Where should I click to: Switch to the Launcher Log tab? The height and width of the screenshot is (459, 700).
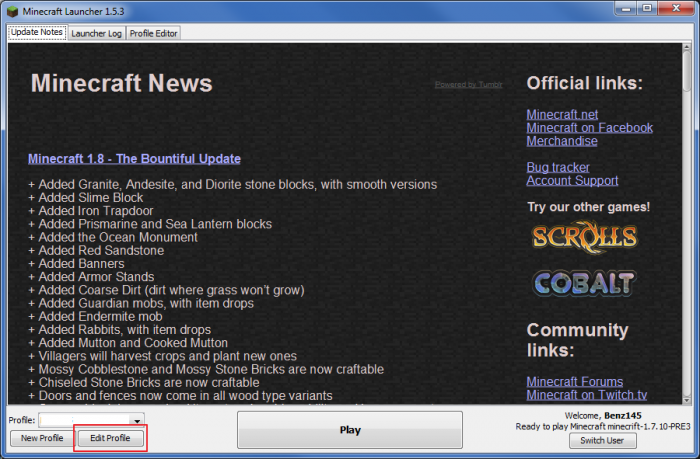click(x=96, y=33)
